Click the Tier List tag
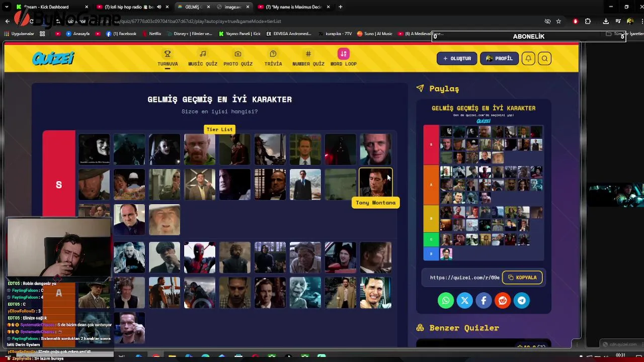The height and width of the screenshot is (362, 644). pyautogui.click(x=219, y=129)
